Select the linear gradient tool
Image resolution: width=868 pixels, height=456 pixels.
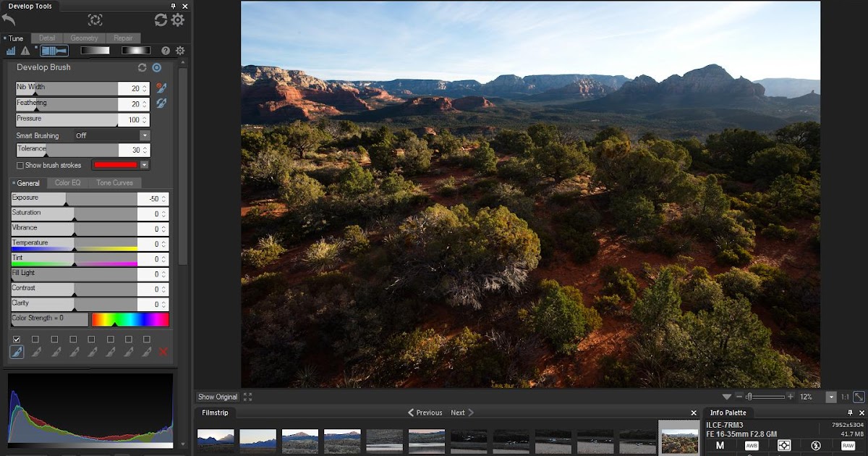(95, 51)
